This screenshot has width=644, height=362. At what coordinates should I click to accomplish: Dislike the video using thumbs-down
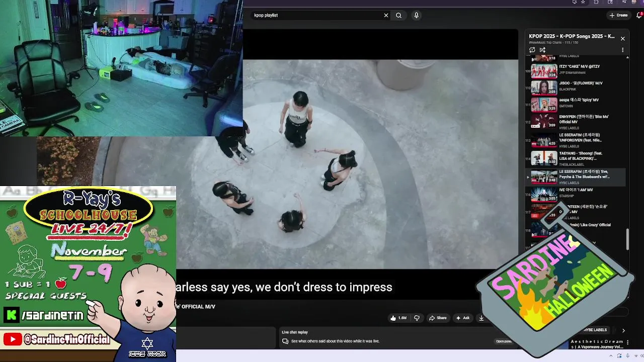coord(417,318)
